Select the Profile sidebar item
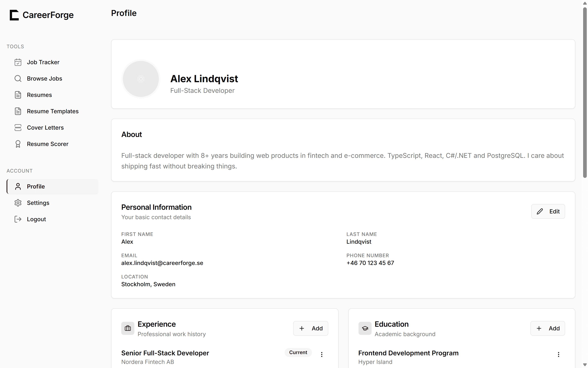This screenshot has height=368, width=588. [52, 186]
